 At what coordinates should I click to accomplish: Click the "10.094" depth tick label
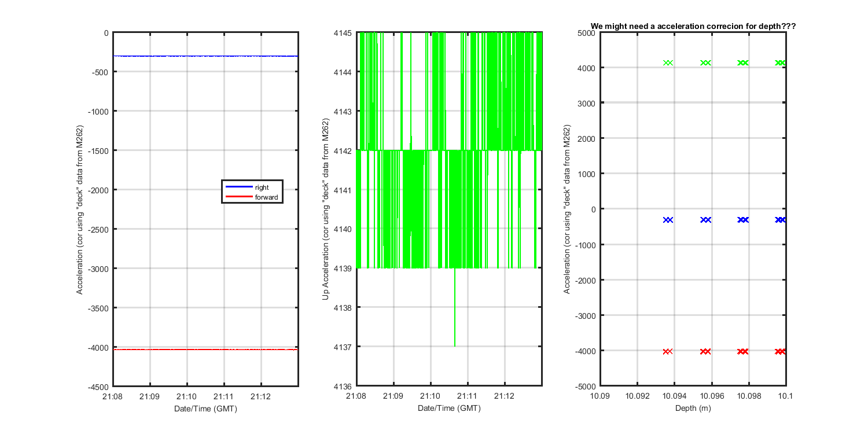coord(674,396)
